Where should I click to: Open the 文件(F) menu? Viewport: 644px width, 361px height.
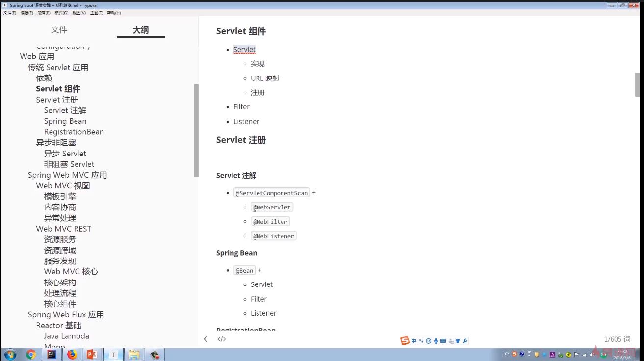point(10,13)
